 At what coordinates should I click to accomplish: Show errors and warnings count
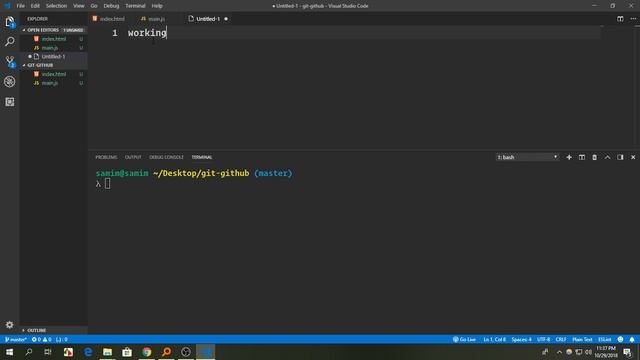[42, 340]
